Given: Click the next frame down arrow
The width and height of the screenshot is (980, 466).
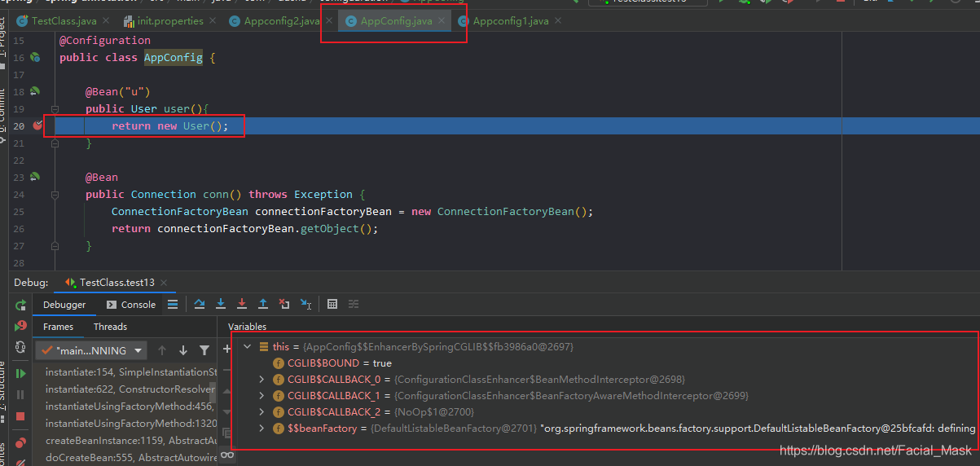Looking at the screenshot, I should click(x=183, y=350).
